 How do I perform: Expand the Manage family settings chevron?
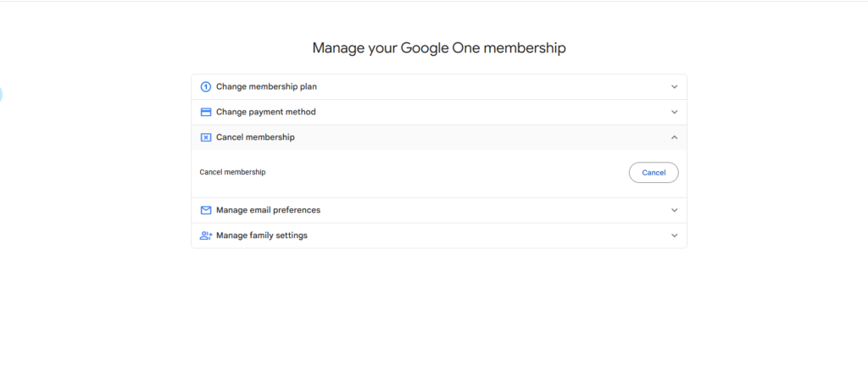tap(674, 236)
